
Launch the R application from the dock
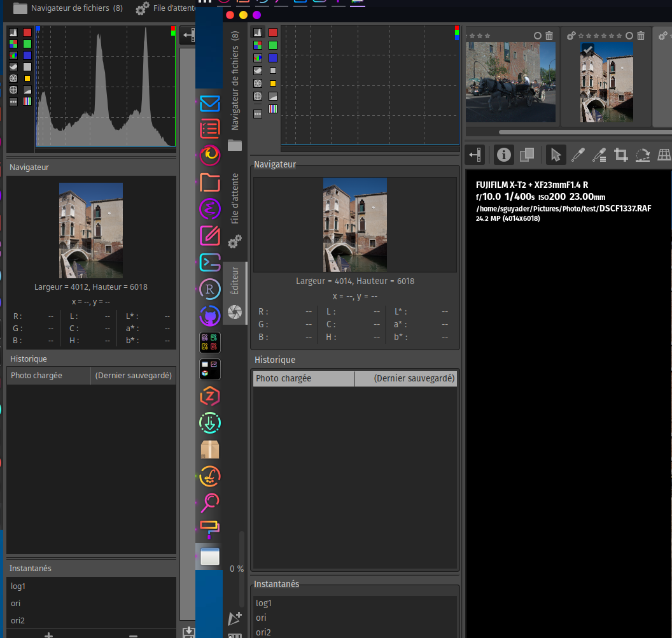click(210, 290)
